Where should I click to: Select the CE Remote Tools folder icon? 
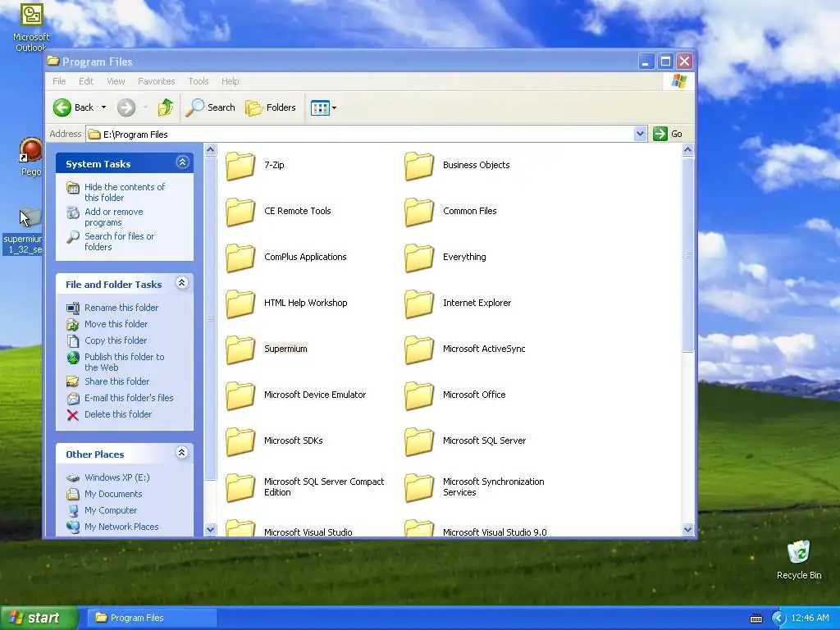point(240,212)
